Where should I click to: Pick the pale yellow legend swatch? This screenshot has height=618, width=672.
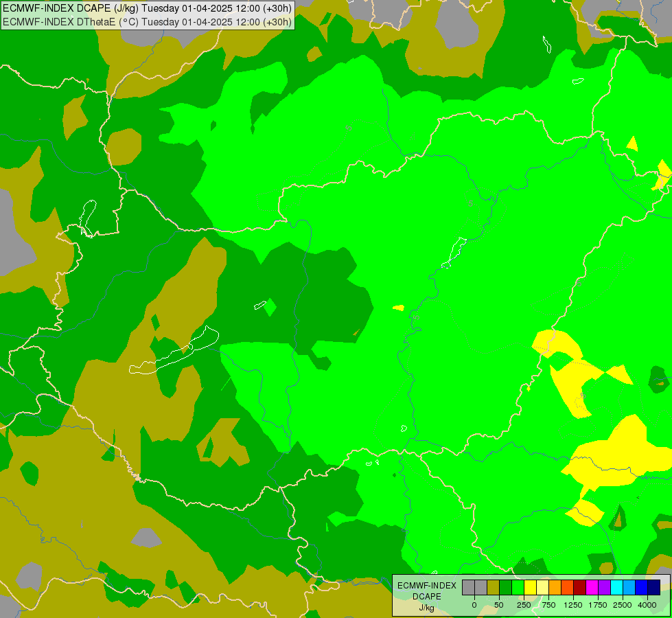click(542, 587)
